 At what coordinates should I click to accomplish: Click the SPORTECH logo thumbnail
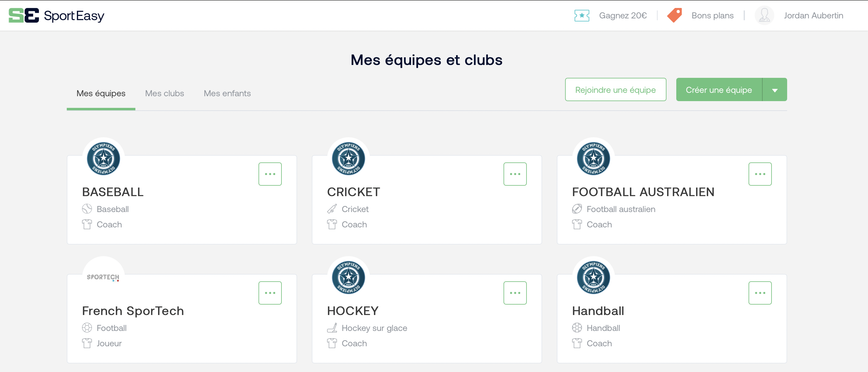pyautogui.click(x=103, y=277)
